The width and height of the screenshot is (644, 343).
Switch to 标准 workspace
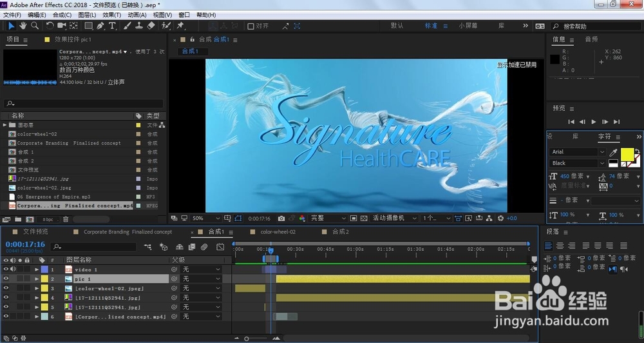point(431,26)
